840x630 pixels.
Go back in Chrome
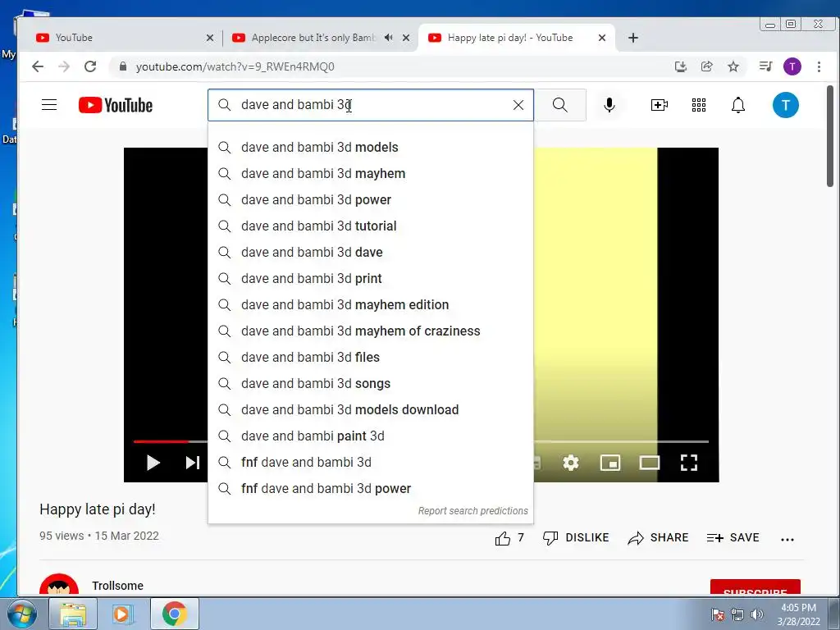coord(38,66)
